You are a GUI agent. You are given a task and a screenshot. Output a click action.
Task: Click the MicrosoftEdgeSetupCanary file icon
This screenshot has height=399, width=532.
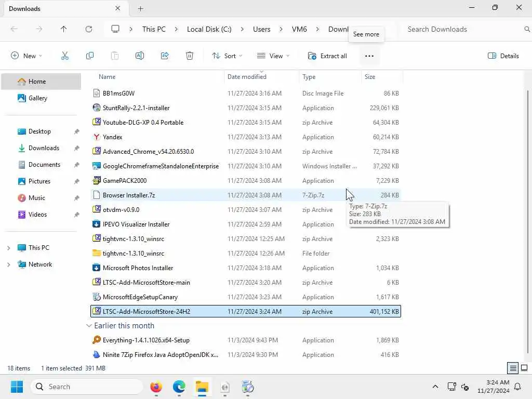96,297
